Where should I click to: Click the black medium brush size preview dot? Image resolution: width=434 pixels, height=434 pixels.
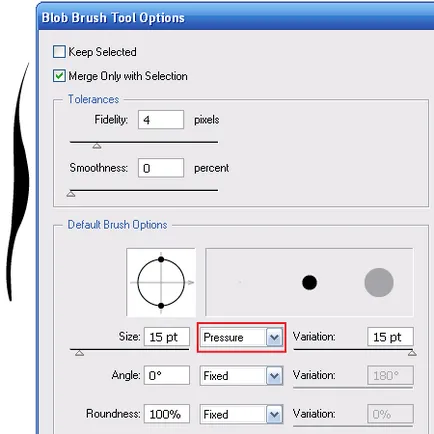point(309,283)
